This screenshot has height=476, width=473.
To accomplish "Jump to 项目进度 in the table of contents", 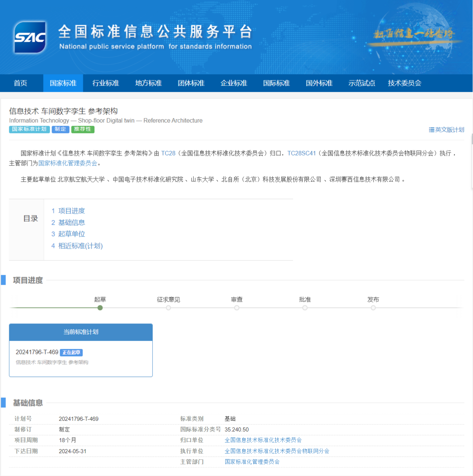I will tap(72, 211).
